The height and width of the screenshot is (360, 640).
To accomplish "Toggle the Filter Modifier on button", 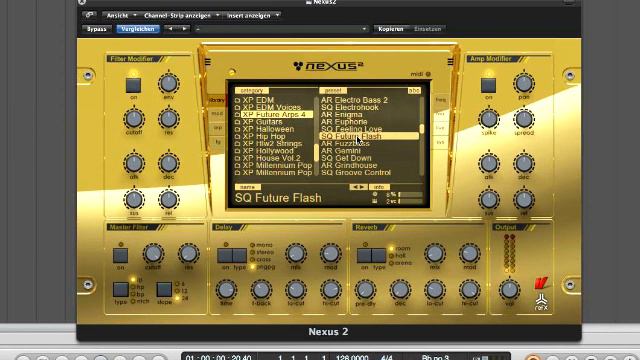I will 133,85.
